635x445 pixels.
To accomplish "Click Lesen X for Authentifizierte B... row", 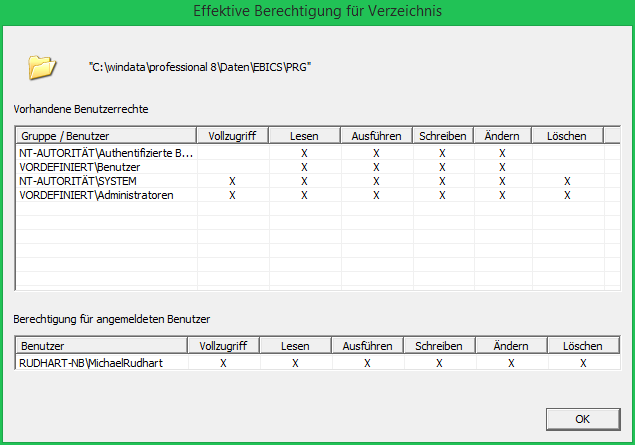I will tap(304, 153).
